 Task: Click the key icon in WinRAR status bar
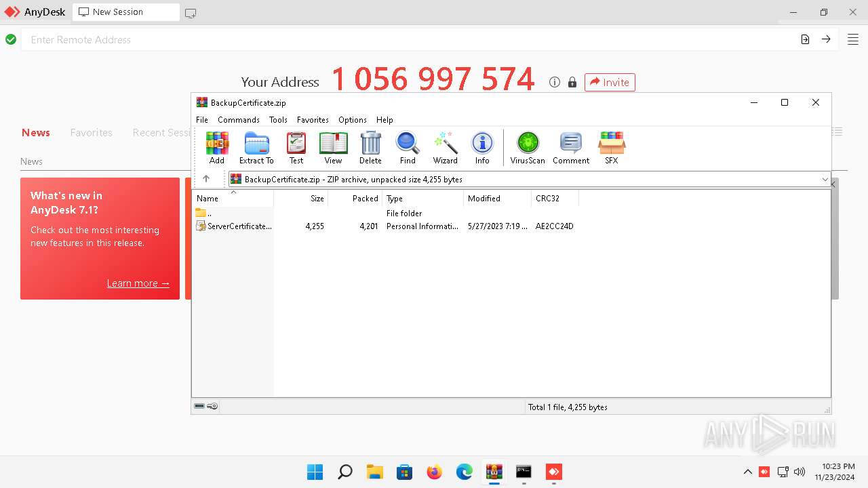tap(212, 406)
